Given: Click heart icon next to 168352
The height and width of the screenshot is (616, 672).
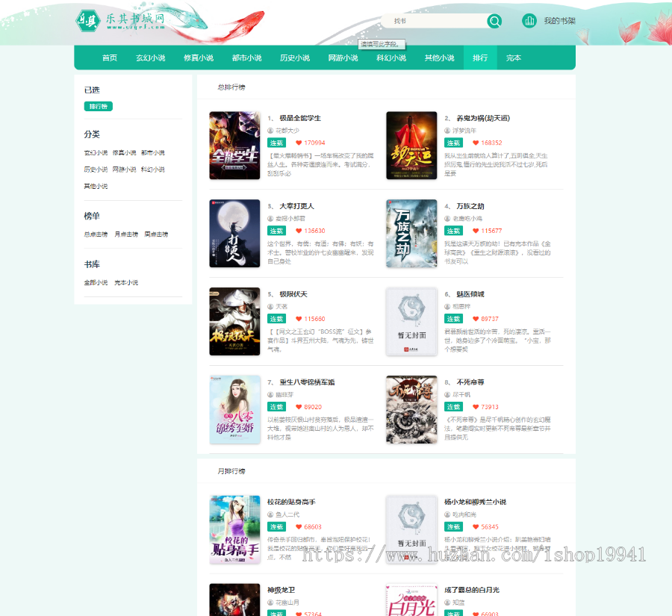Looking at the screenshot, I should [476, 143].
